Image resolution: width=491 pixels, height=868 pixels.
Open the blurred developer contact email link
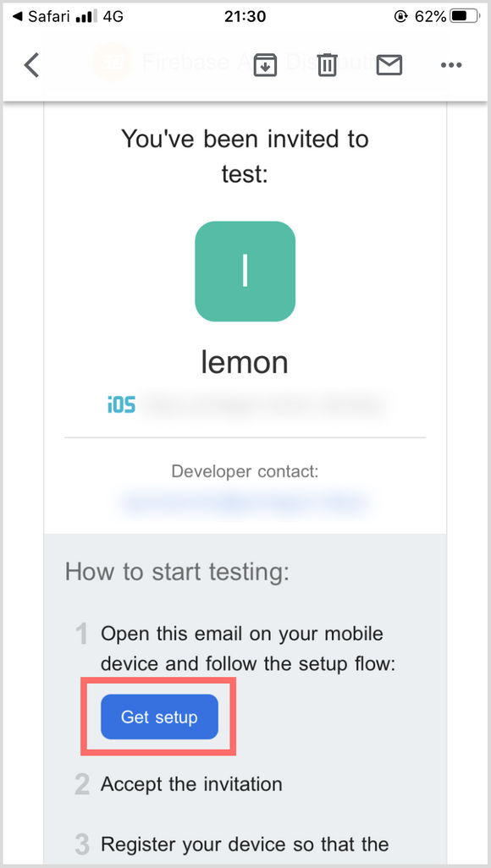tap(245, 503)
